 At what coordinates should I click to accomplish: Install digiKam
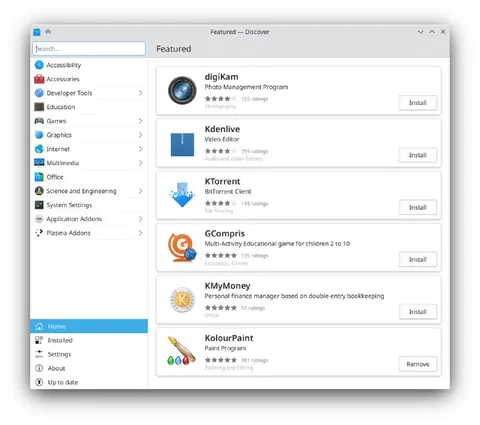[418, 103]
